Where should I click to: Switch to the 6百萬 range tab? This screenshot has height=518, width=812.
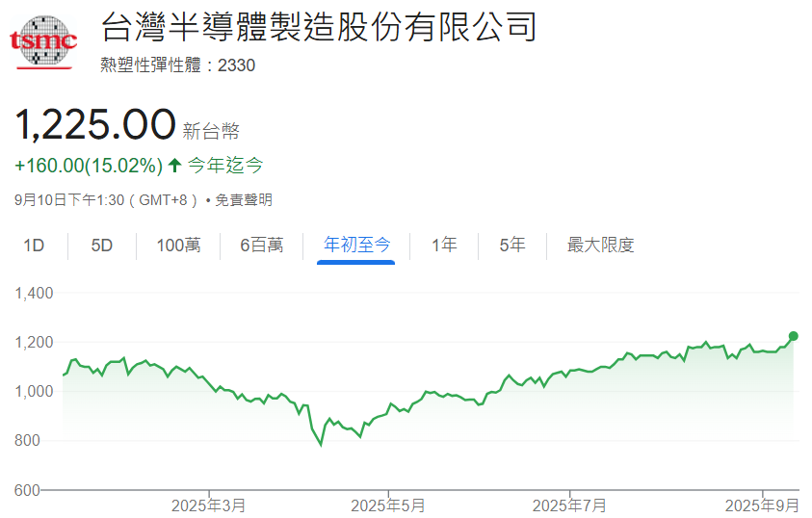(x=262, y=245)
